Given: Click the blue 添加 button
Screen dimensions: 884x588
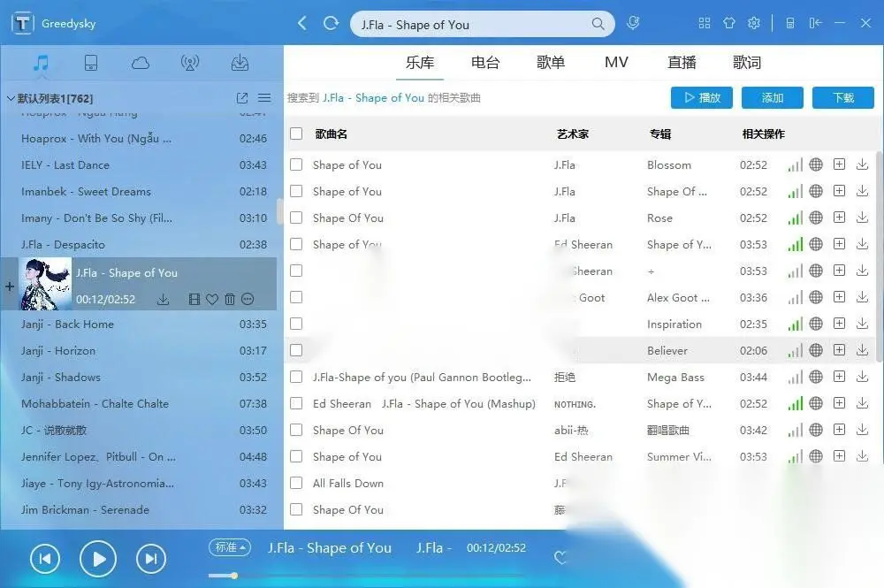Looking at the screenshot, I should [x=773, y=97].
